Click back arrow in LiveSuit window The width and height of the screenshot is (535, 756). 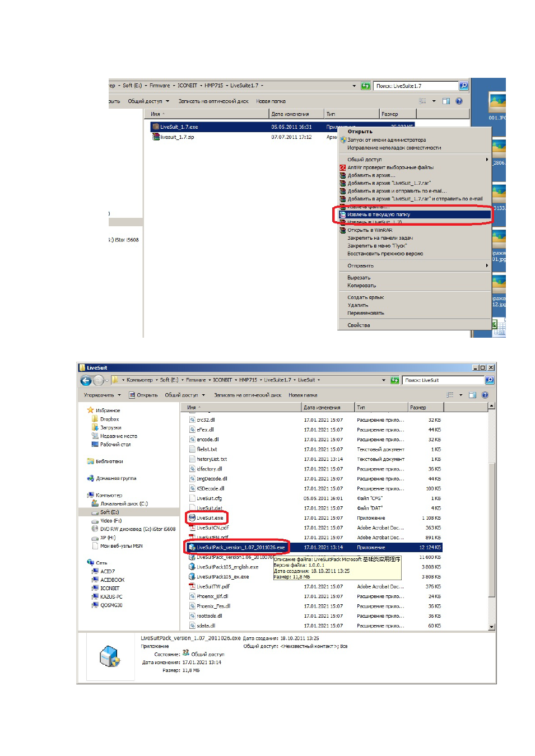click(x=86, y=381)
